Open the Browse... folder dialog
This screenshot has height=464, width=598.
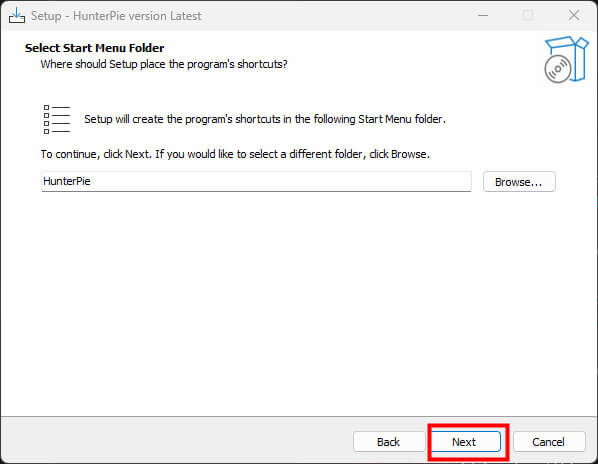click(x=519, y=182)
